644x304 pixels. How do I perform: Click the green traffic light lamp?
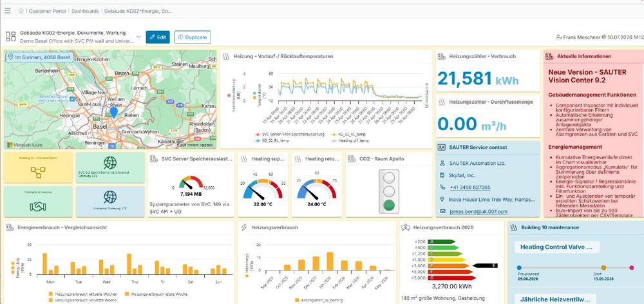point(388,205)
